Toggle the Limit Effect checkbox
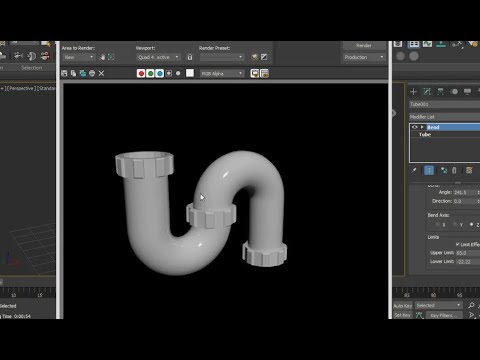This screenshot has width=480, height=360. (x=458, y=244)
